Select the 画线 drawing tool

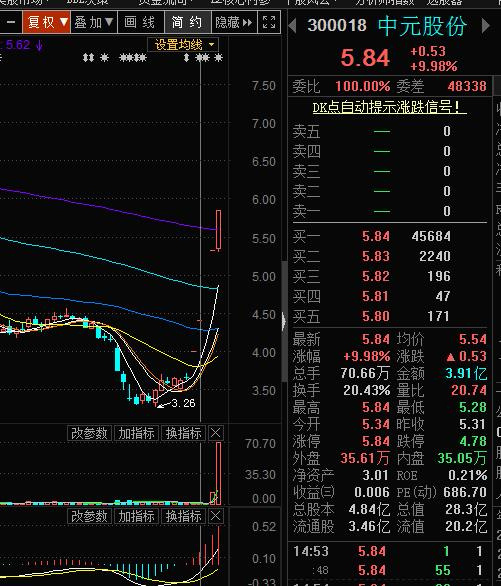140,22
